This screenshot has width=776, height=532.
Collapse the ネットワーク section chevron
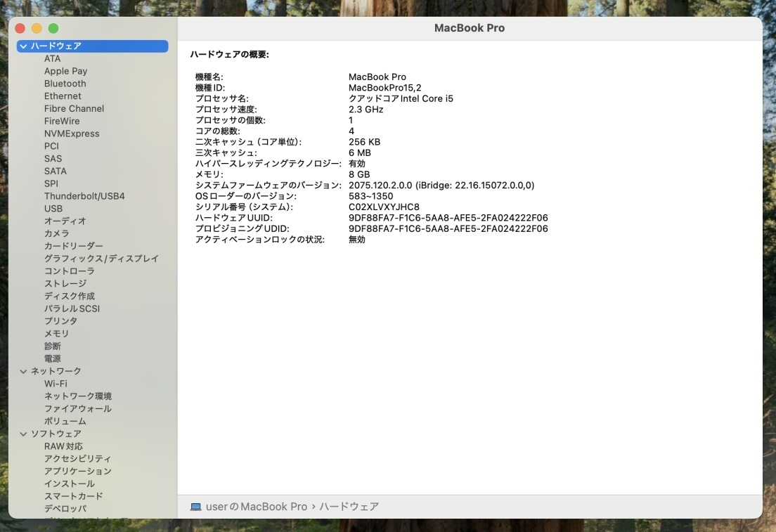[x=23, y=371]
